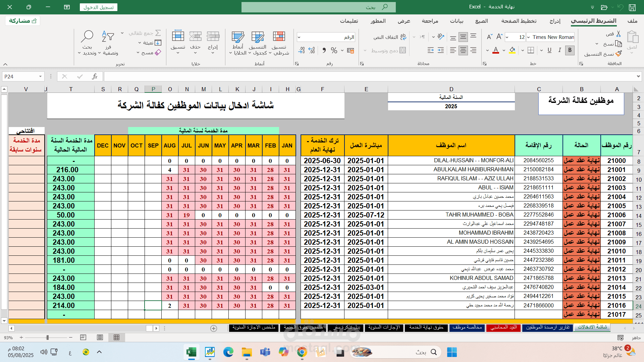Apply percent style with % icon
Screen dimensions: 644x362
tap(334, 50)
